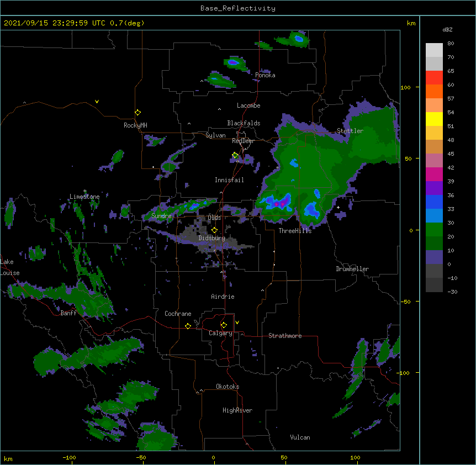Viewport: 476px width, 465px height.
Task: Click the Didsbury town label
Action: coord(211,238)
